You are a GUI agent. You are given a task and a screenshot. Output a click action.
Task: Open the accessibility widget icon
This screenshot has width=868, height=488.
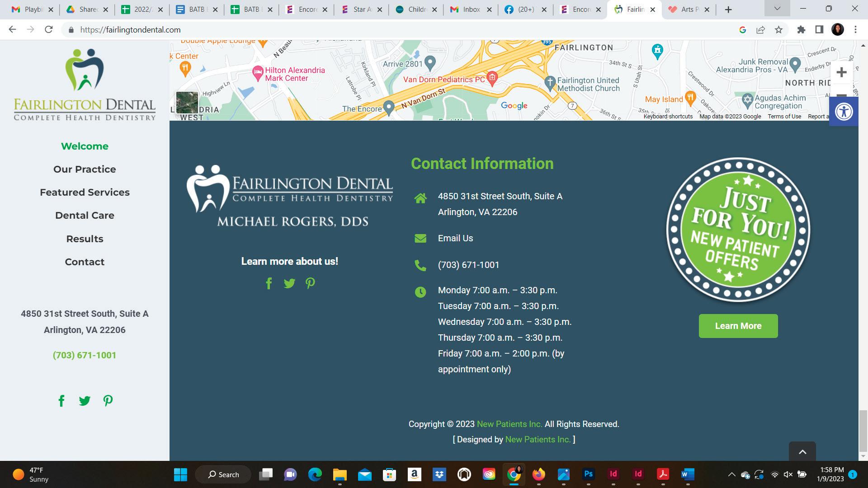coord(844,112)
